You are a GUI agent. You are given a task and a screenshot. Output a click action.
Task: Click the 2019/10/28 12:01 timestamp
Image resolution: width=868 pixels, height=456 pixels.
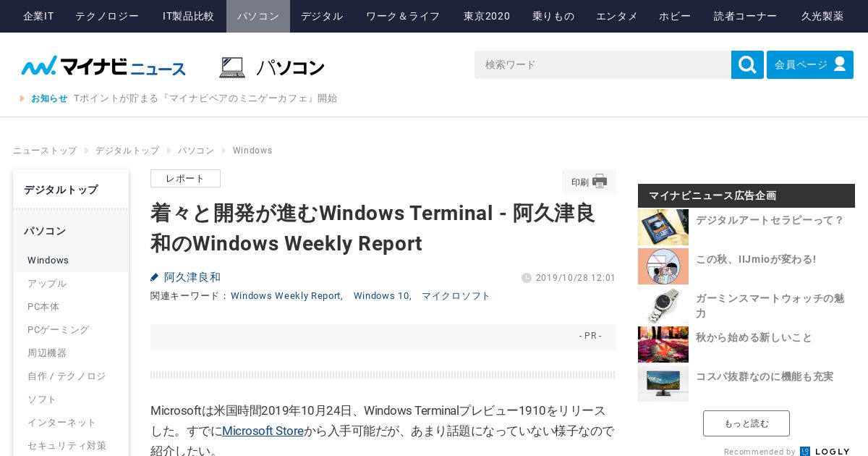click(575, 278)
